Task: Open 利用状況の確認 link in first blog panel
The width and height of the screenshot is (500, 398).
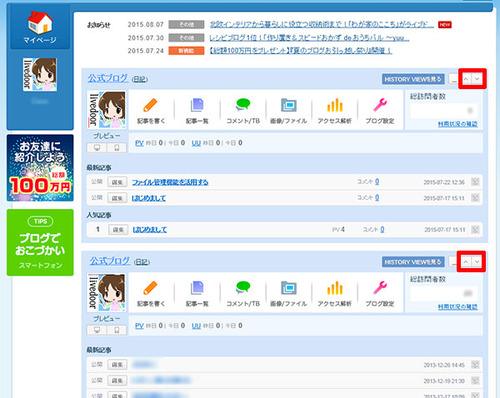Action: 458,124
